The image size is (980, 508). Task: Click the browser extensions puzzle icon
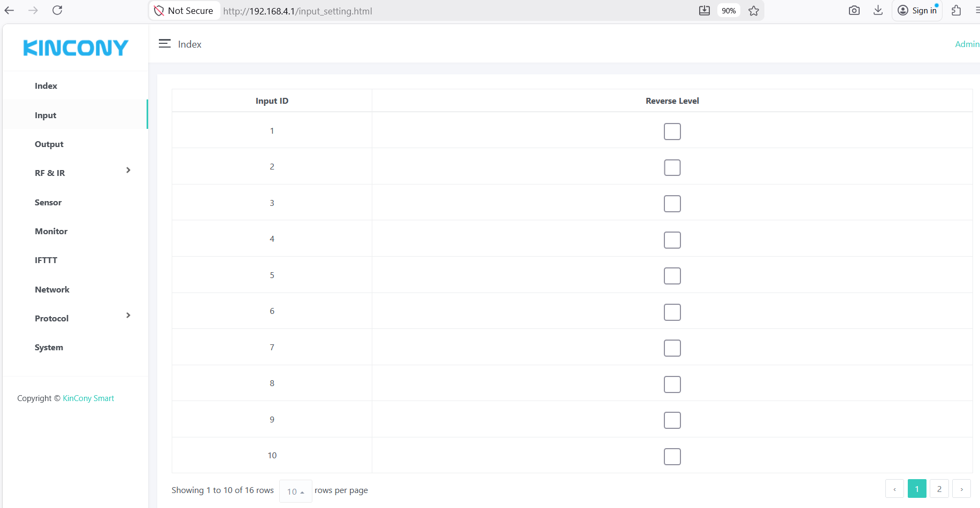coord(956,11)
